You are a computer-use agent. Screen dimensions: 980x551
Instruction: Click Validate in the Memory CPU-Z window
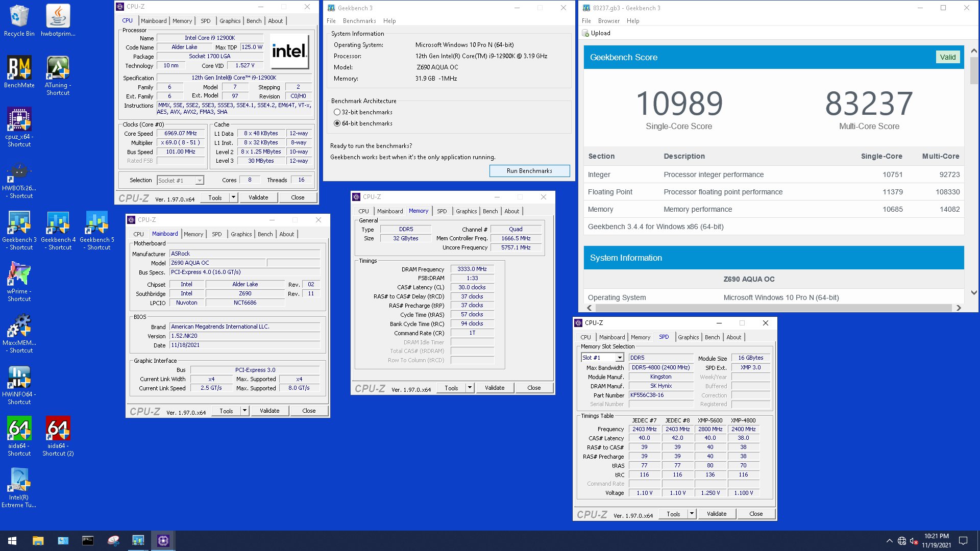[x=494, y=388]
